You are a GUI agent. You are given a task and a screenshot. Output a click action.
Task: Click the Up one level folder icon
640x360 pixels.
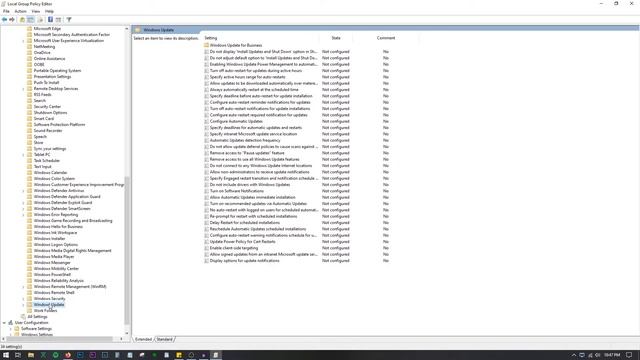(22, 20)
